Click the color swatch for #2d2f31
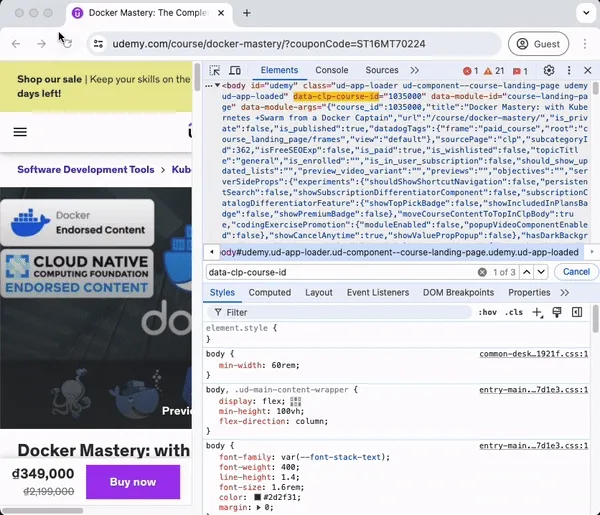 tap(257, 495)
